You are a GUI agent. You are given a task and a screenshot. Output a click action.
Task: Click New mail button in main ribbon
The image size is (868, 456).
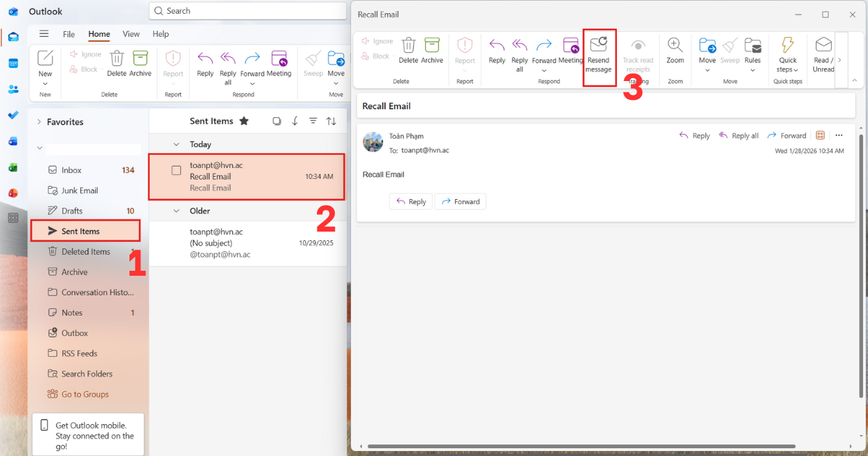[x=45, y=63]
